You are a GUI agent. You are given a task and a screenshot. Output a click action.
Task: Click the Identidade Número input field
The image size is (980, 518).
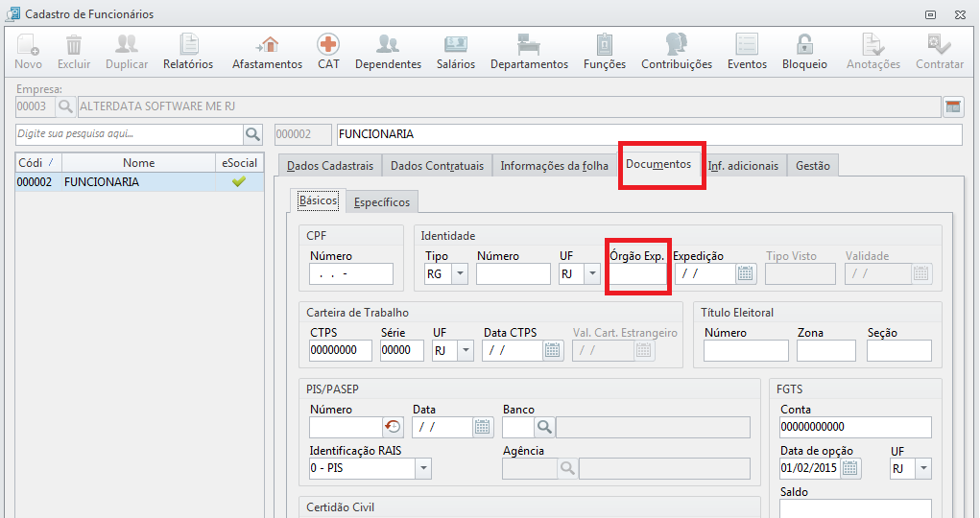(x=514, y=273)
